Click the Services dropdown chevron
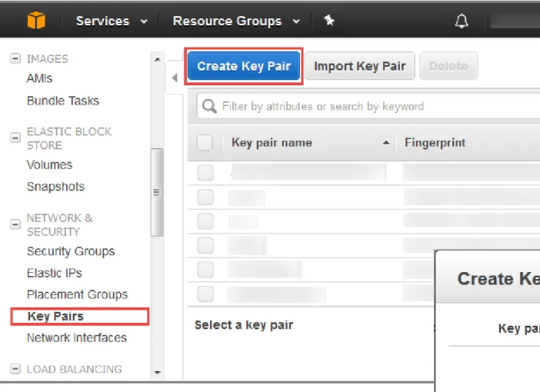The image size is (540, 392). click(144, 22)
